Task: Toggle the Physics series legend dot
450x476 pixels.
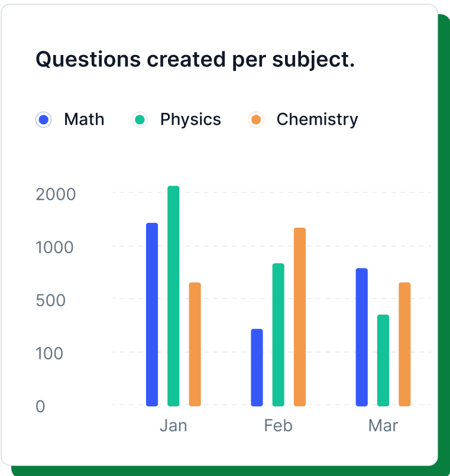Action: (x=140, y=120)
